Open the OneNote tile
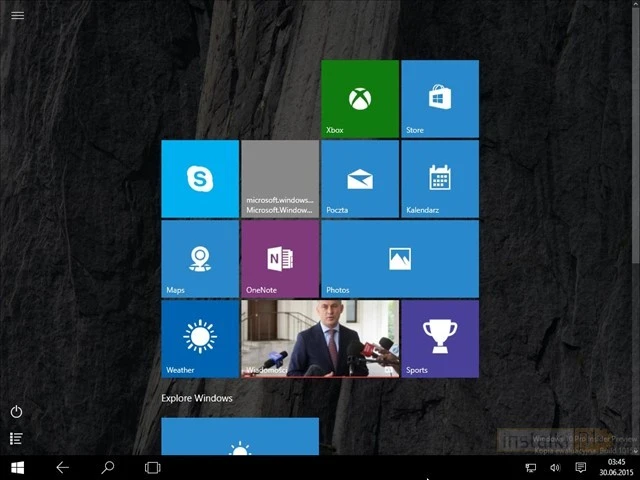Image resolution: width=640 pixels, height=480 pixels. [280, 258]
